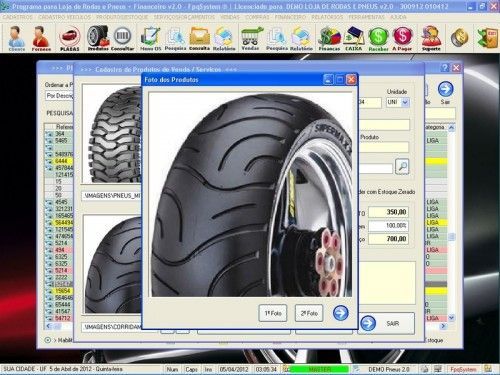Open the Suporte icon
Viewport: 500px width, 375px height.
tap(431, 38)
